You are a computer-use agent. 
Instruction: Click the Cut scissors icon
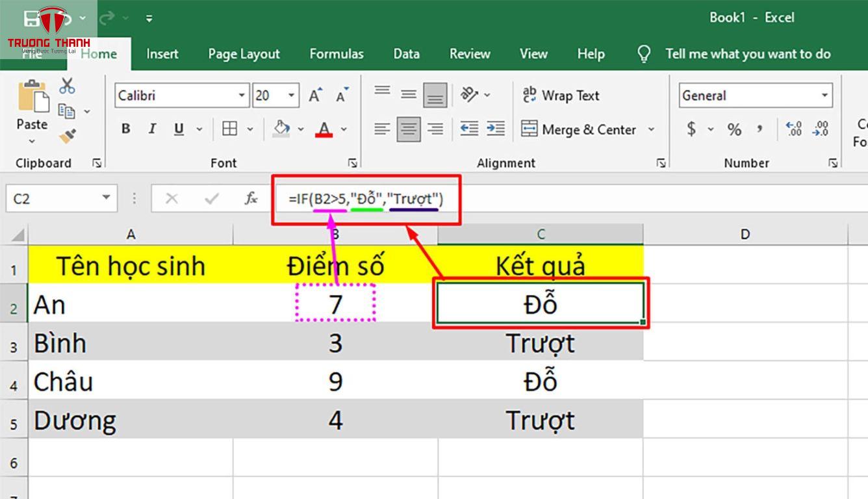click(67, 86)
